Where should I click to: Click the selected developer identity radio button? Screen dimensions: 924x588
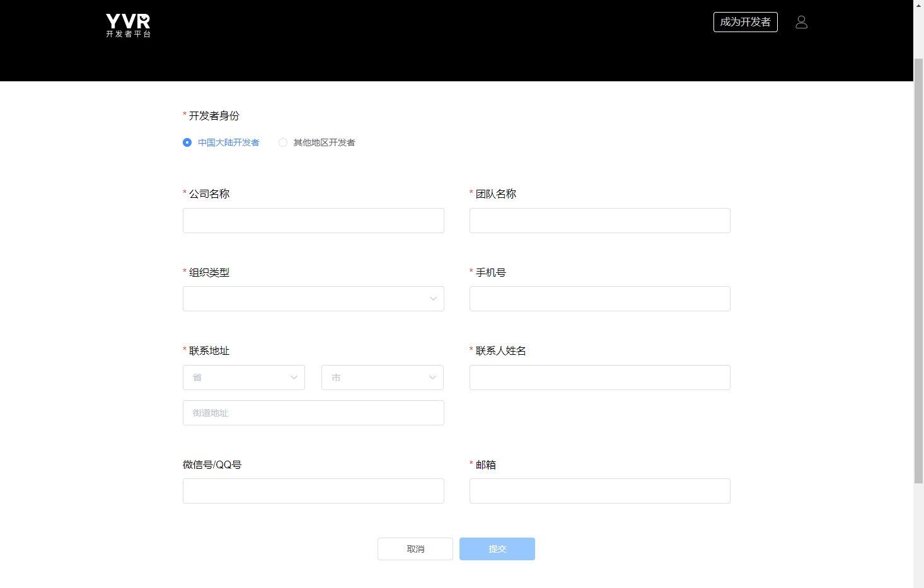pos(187,142)
